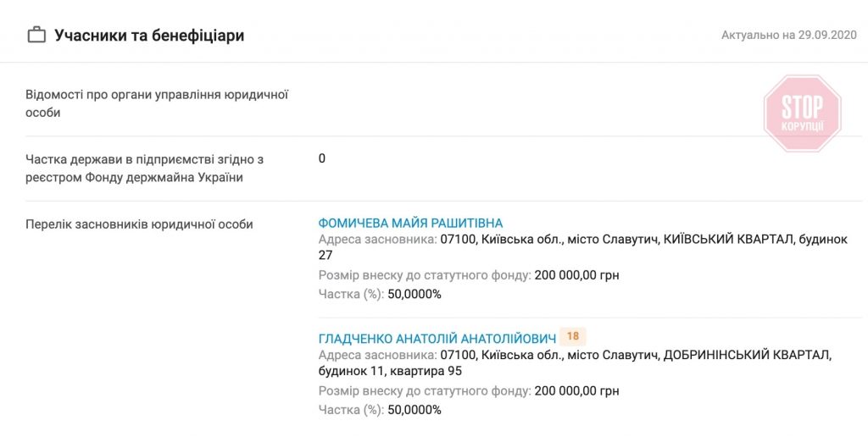
Task: Click the STOP корупції watermark logo
Action: 802,113
